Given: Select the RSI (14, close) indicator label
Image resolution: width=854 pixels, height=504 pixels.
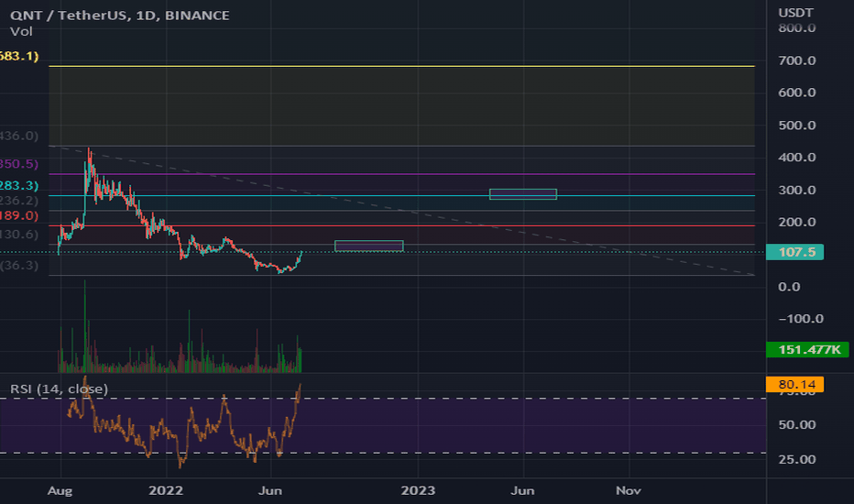Looking at the screenshot, I should pos(59,389).
